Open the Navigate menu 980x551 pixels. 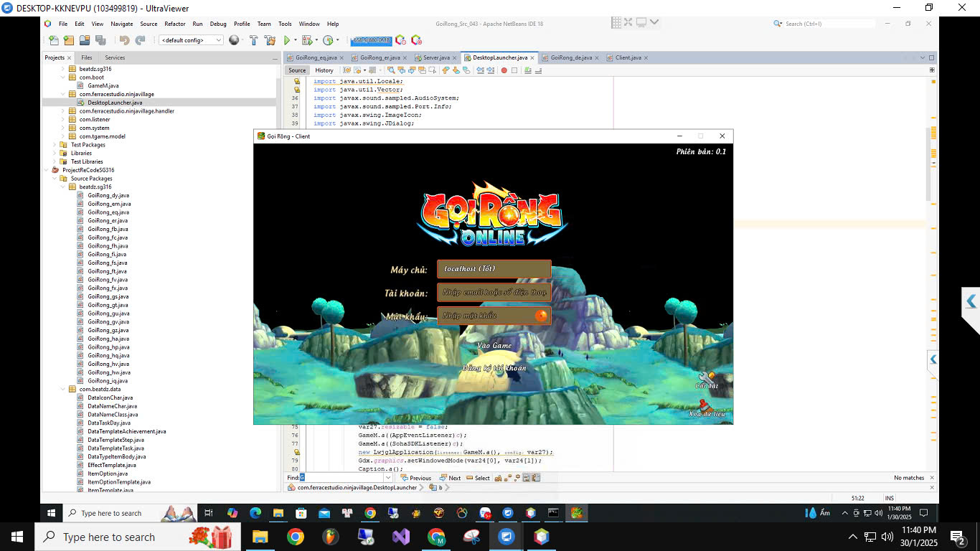[x=121, y=24]
